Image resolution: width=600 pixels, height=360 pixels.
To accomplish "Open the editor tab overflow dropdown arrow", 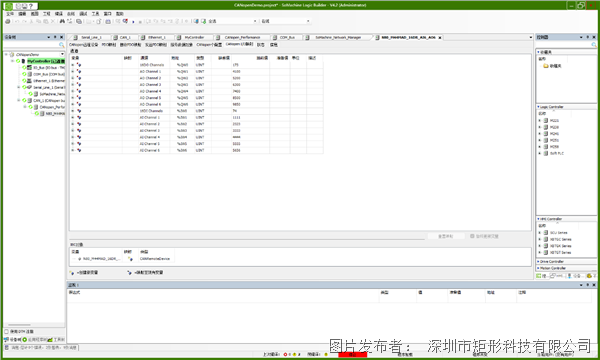I will pyautogui.click(x=530, y=37).
